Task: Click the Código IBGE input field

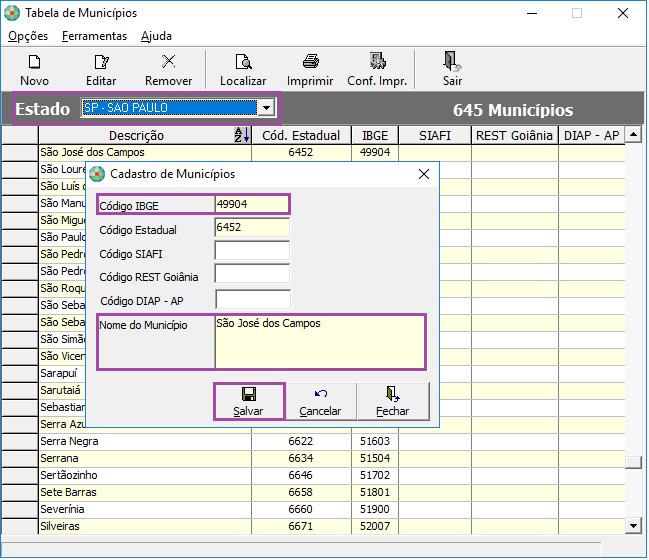Action: (x=251, y=204)
